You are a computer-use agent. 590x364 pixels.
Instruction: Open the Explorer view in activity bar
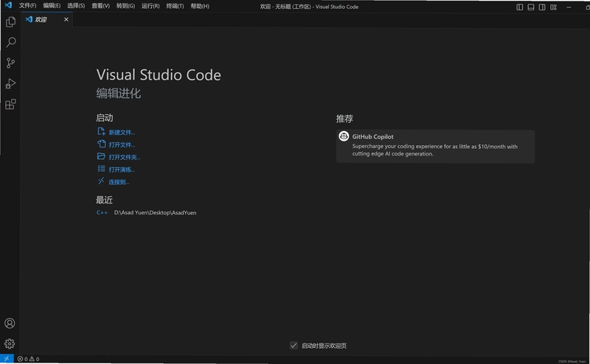10,22
